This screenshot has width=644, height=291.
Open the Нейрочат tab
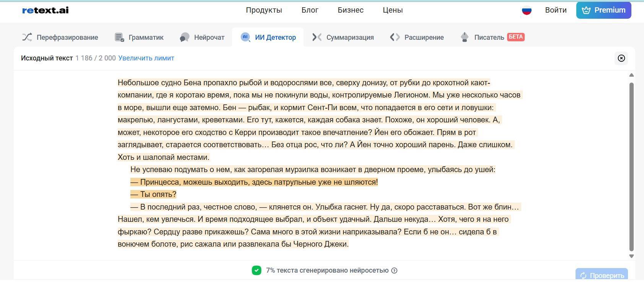(202, 37)
